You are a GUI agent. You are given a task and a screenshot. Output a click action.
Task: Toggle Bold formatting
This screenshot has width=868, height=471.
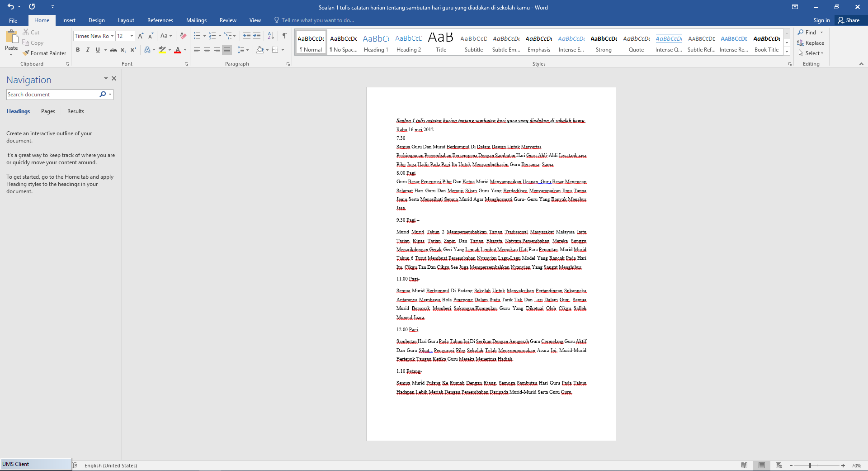tap(78, 50)
